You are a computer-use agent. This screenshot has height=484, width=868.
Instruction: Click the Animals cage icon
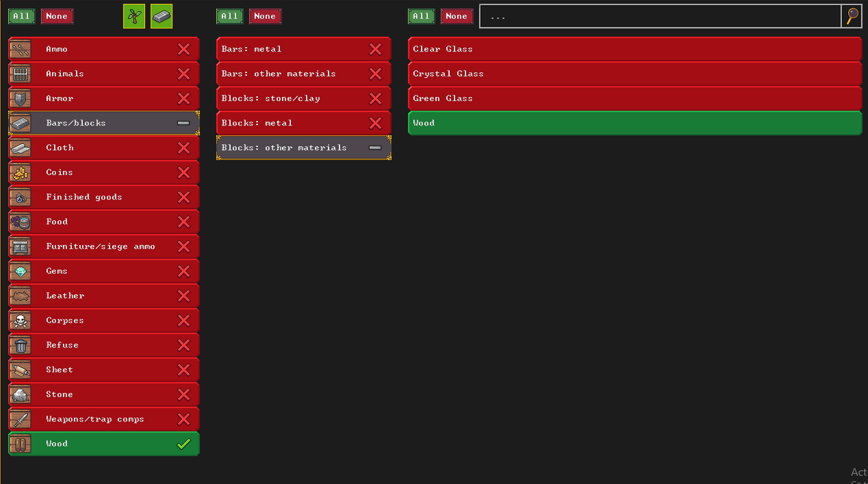[20, 74]
